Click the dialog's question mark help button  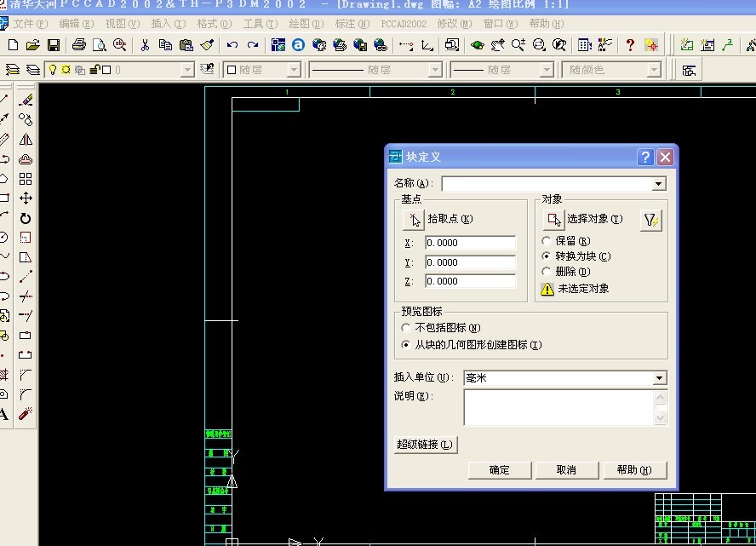[645, 157]
